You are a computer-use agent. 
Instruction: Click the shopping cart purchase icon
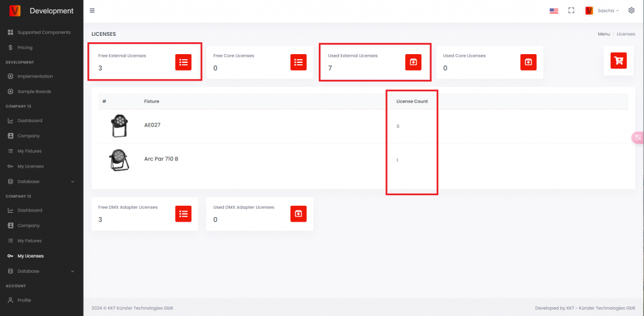coord(619,60)
